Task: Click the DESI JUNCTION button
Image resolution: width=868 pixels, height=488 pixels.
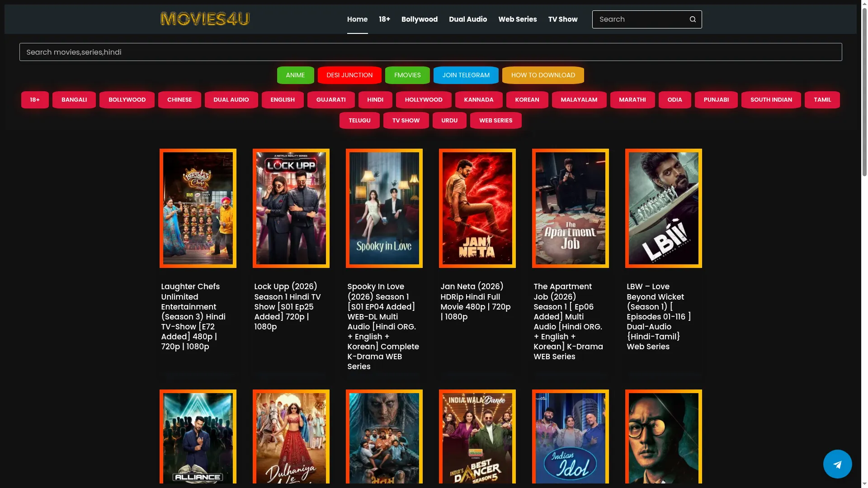Action: (349, 75)
